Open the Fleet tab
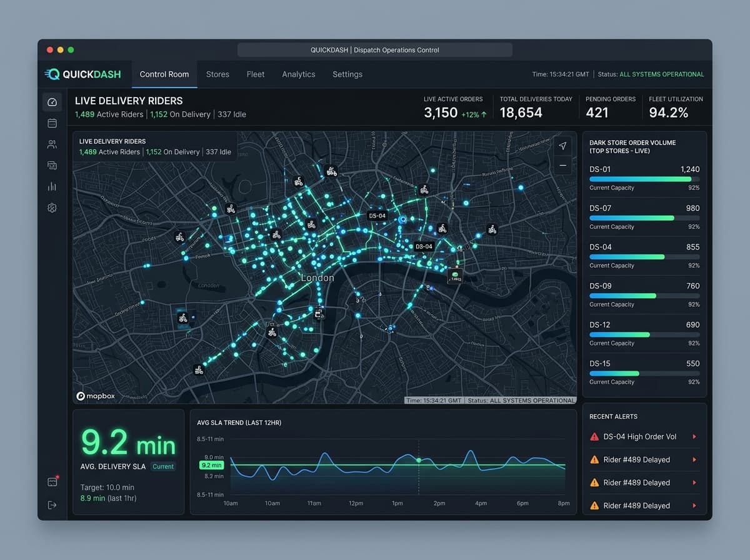 [256, 74]
